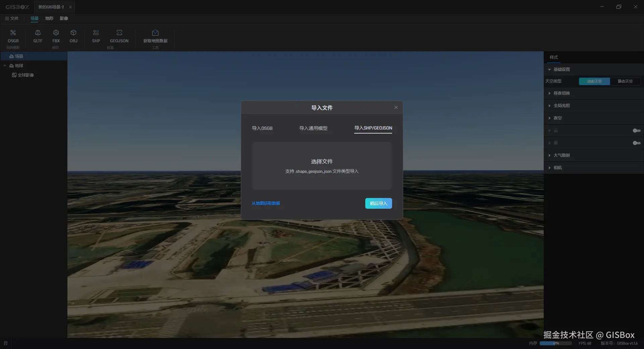Select the GEOJSON import toolbar icon
Screen dimensions: 644x349
pos(119,36)
